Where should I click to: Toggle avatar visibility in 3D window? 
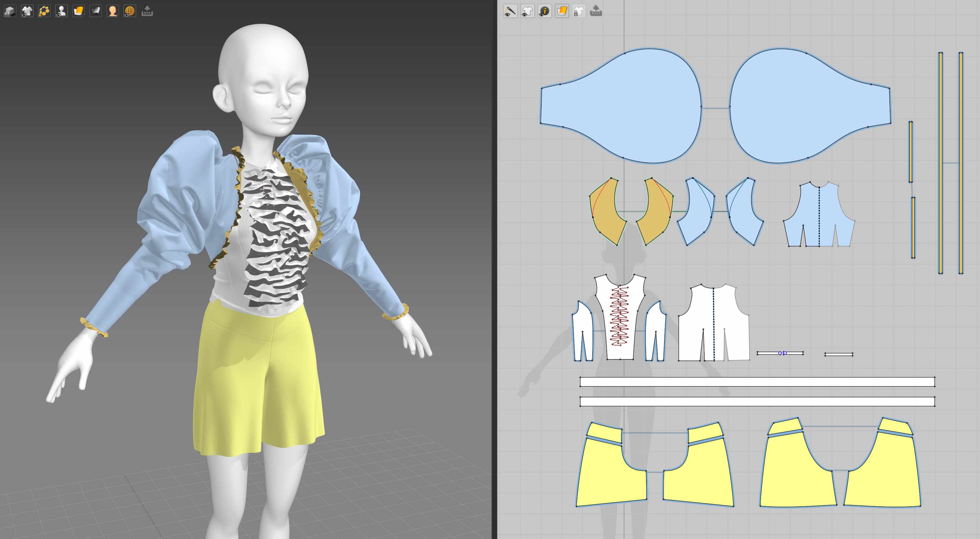pos(61,11)
